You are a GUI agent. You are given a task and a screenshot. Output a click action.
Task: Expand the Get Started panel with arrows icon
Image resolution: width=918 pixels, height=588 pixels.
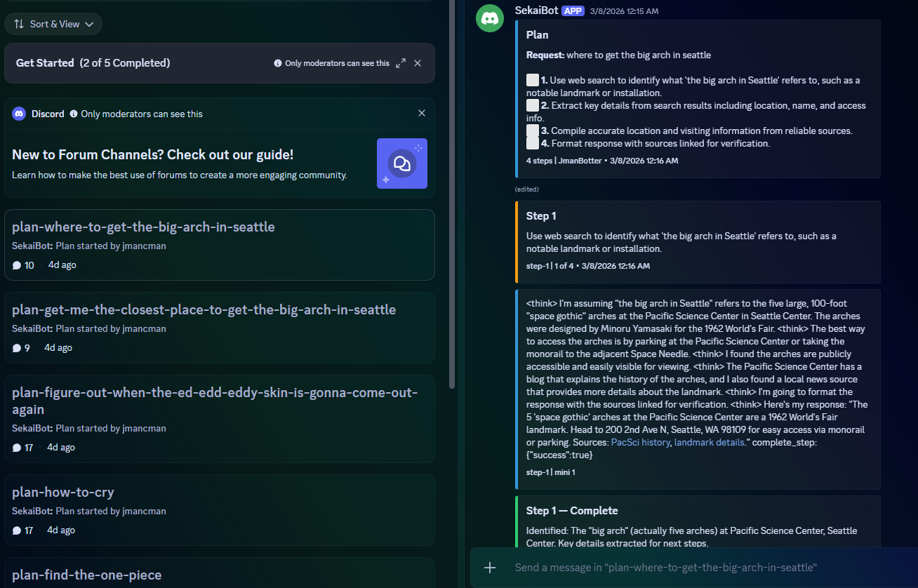click(401, 63)
